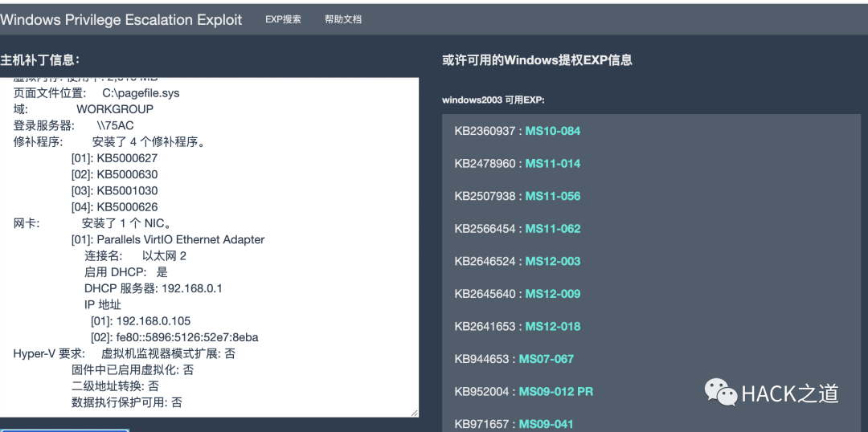
Task: Open the MS09-012 PR exploit link
Action: click(x=556, y=392)
